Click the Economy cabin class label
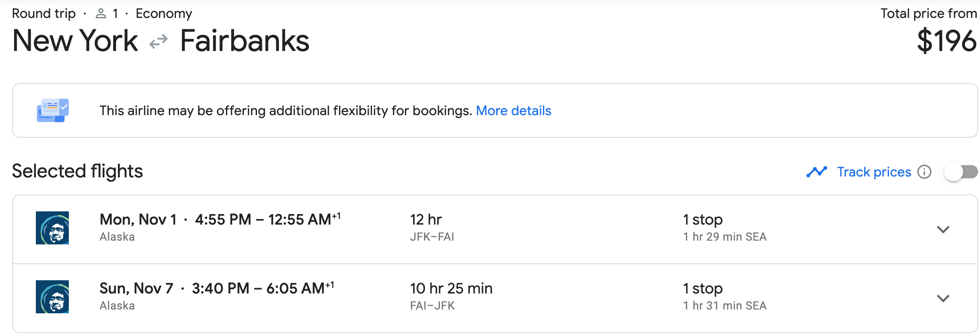 pyautogui.click(x=164, y=14)
